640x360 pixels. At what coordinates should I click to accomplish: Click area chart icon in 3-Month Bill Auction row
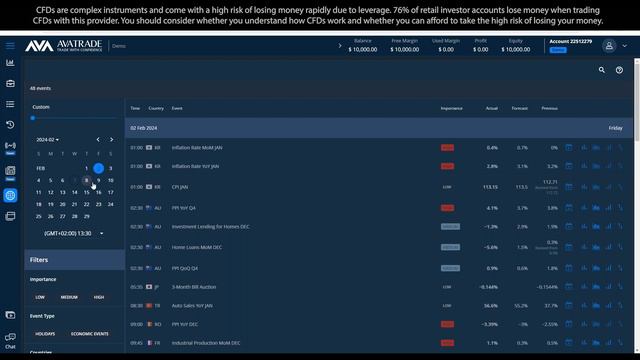tap(596, 287)
